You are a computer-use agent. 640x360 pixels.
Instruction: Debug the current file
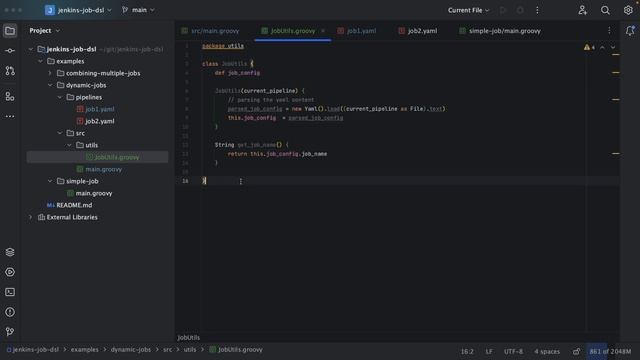(520, 10)
